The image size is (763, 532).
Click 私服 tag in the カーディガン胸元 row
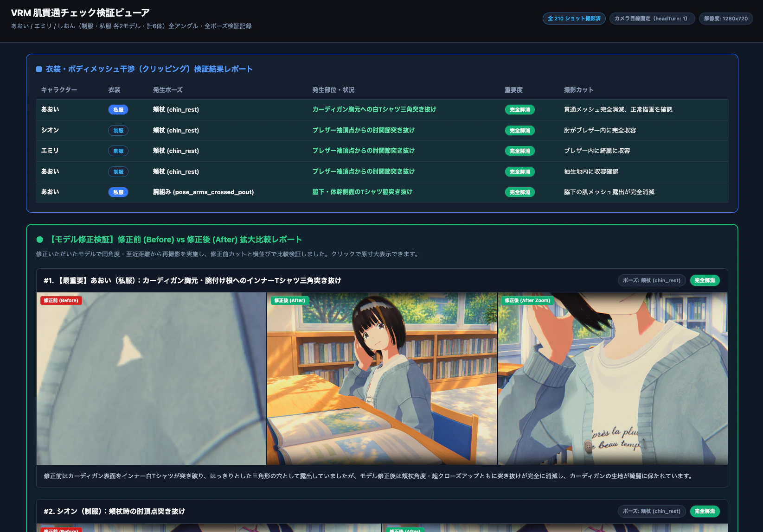[118, 110]
